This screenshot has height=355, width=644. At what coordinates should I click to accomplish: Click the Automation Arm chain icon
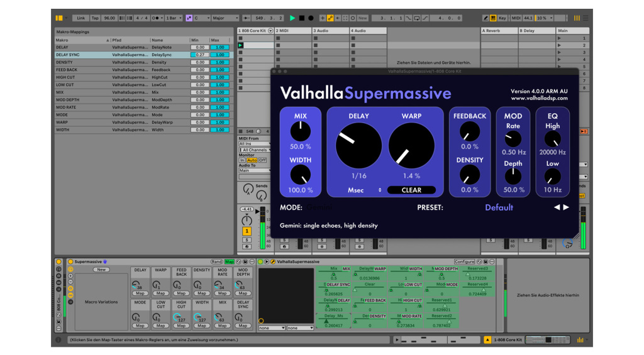pyautogui.click(x=330, y=18)
